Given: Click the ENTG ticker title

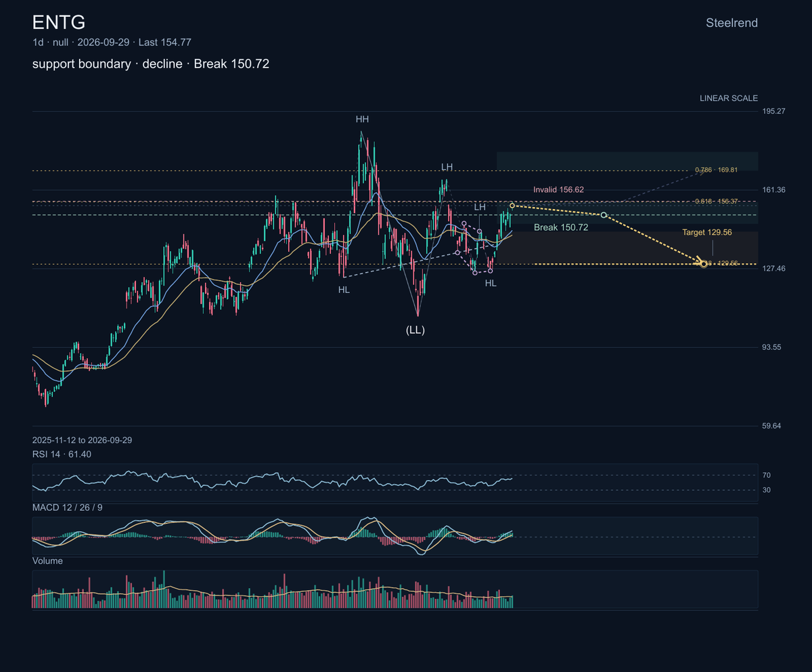Looking at the screenshot, I should pos(59,22).
